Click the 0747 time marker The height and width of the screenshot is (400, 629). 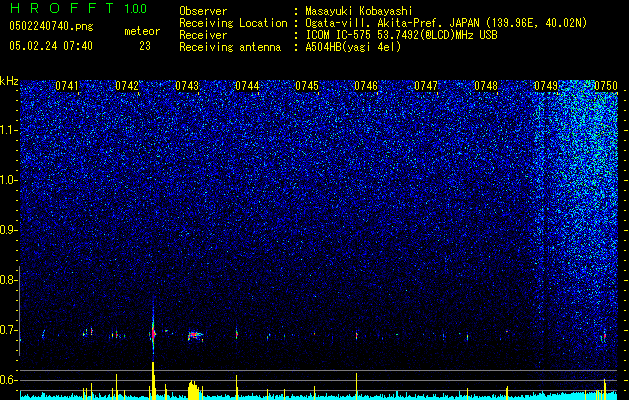426,86
